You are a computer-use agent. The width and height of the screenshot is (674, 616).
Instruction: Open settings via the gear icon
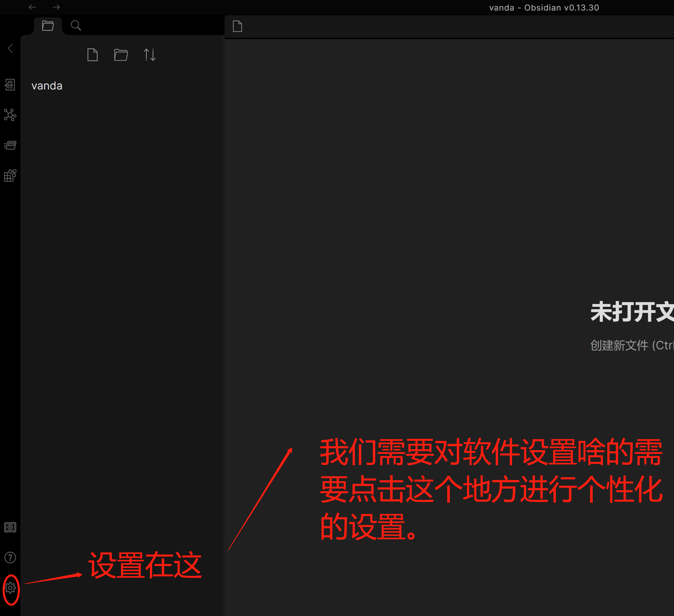coord(10,588)
